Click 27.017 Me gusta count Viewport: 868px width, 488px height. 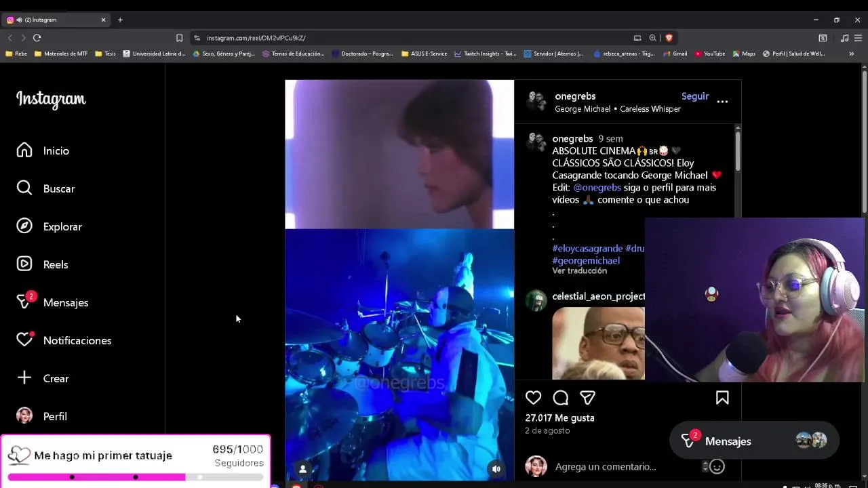click(559, 418)
